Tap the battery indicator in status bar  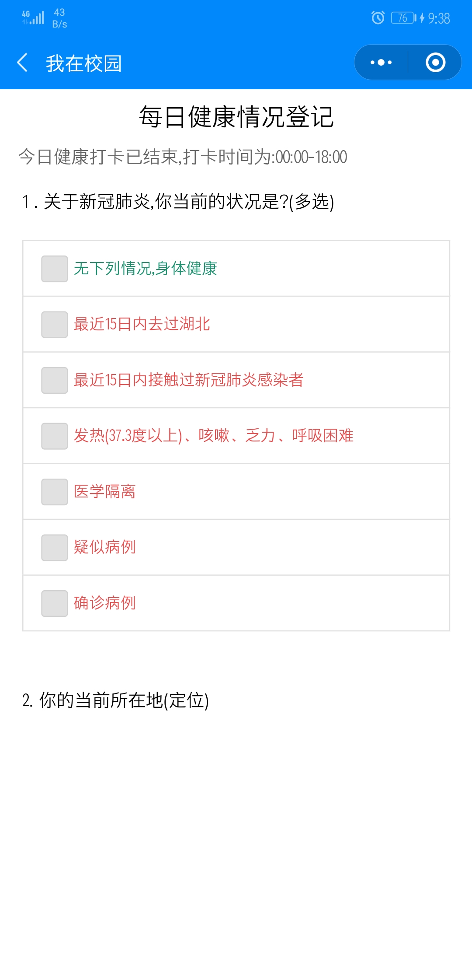403,17
